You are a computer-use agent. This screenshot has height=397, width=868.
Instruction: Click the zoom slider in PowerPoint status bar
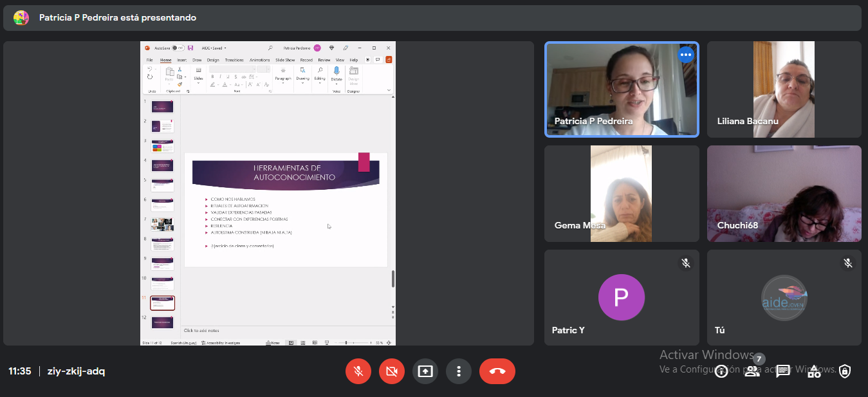click(346, 343)
